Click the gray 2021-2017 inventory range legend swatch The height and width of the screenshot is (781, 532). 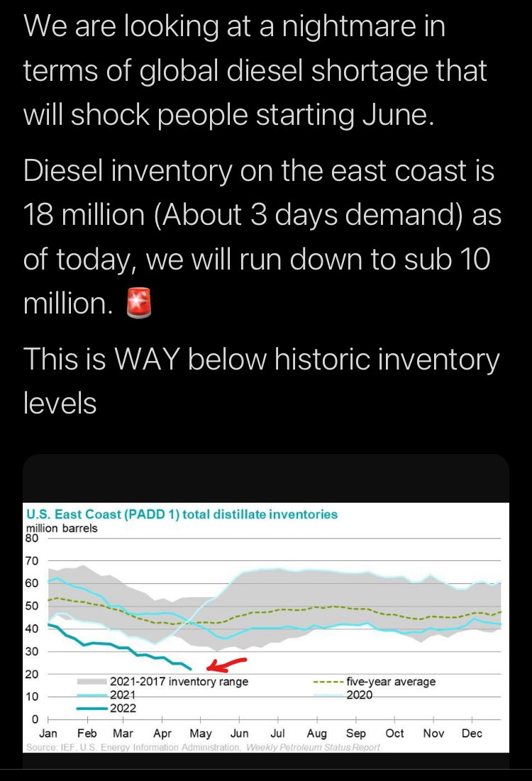coord(93,682)
